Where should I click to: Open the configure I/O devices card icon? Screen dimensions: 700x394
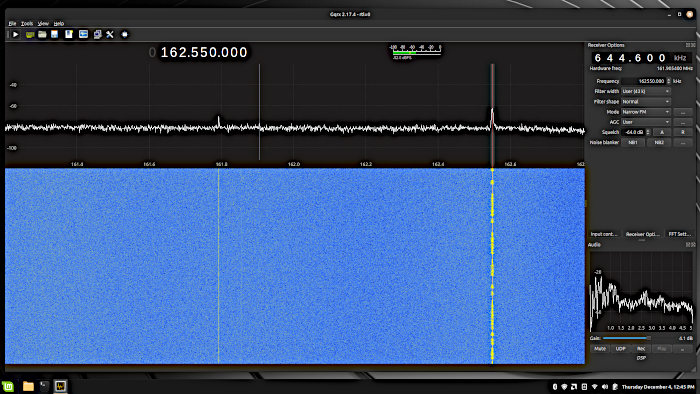29,34
